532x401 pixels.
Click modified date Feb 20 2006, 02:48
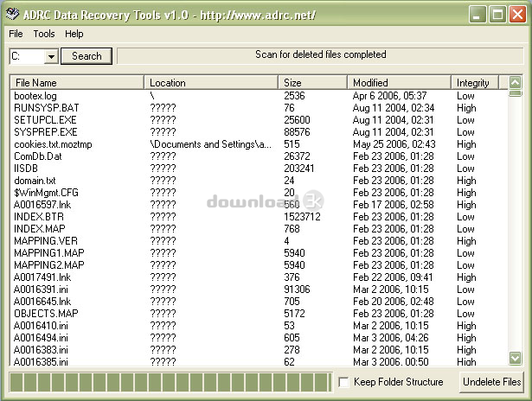(394, 302)
